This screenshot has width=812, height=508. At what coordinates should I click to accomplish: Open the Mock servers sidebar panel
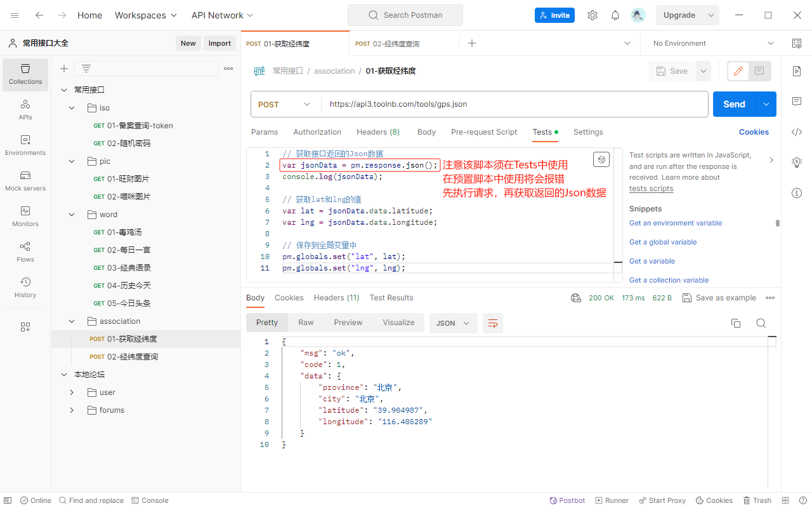coord(25,181)
